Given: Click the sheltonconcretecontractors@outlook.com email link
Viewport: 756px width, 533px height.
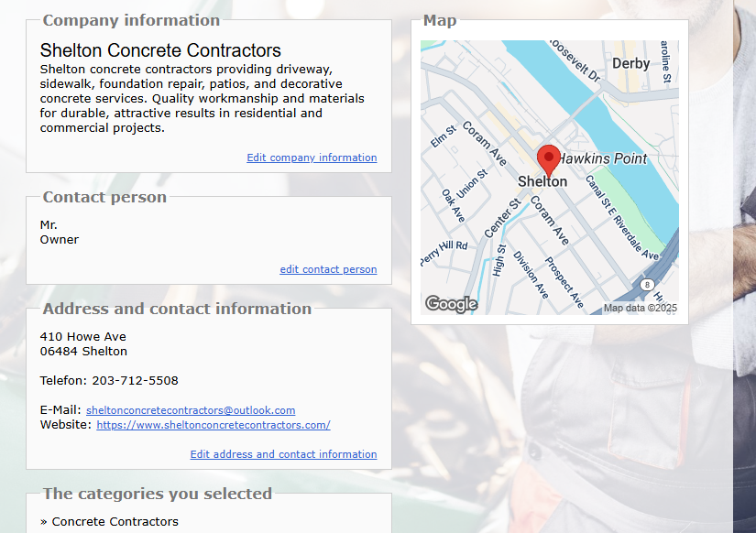Looking at the screenshot, I should coord(191,410).
